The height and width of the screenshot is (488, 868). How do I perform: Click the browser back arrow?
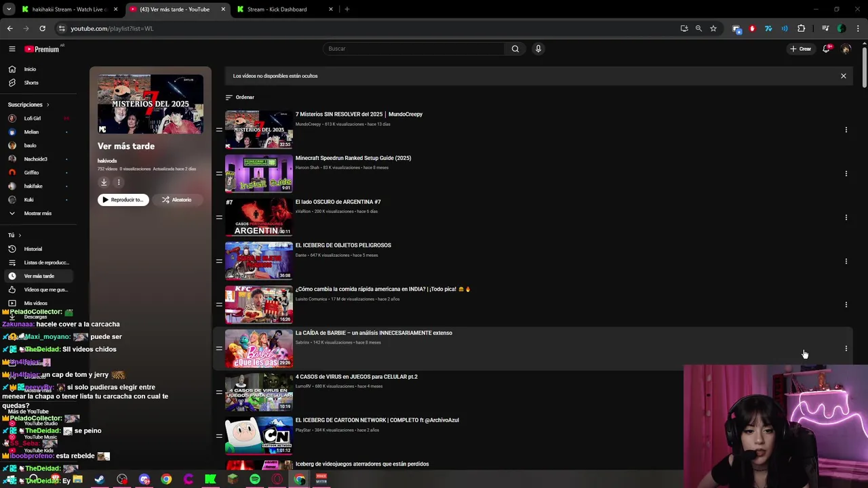(x=9, y=28)
